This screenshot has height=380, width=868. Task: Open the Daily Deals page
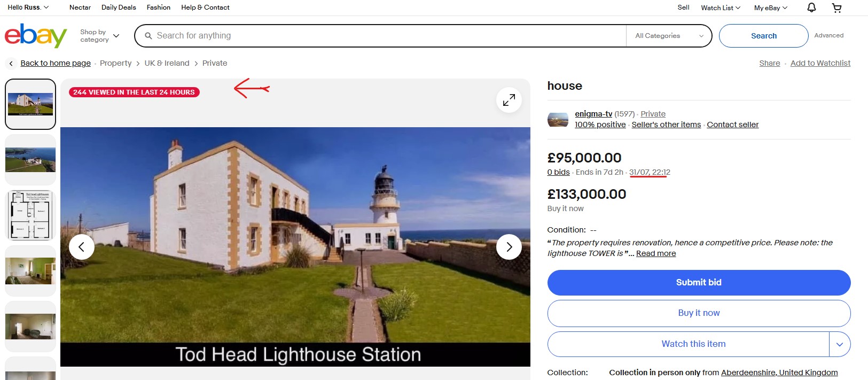[x=119, y=7]
